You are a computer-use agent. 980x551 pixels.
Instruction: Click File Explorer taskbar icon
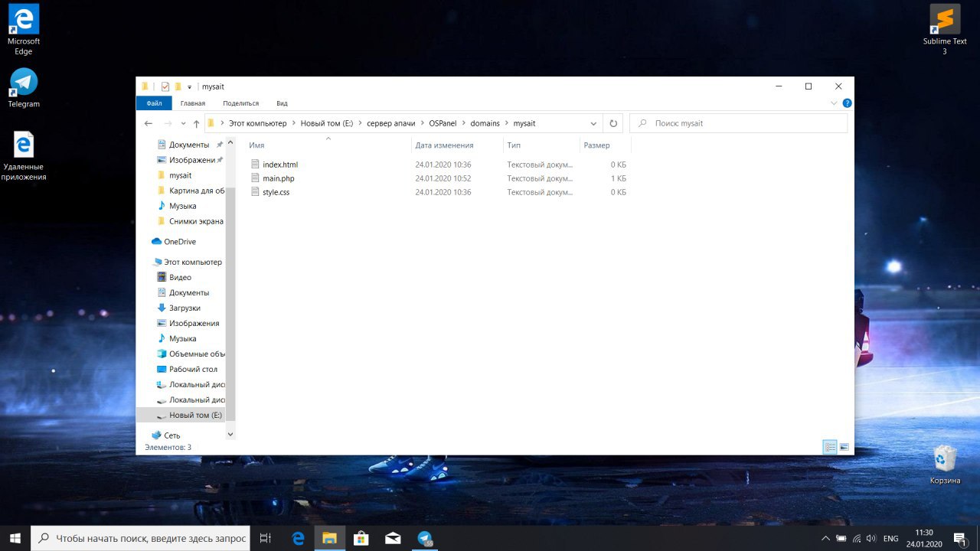click(330, 538)
